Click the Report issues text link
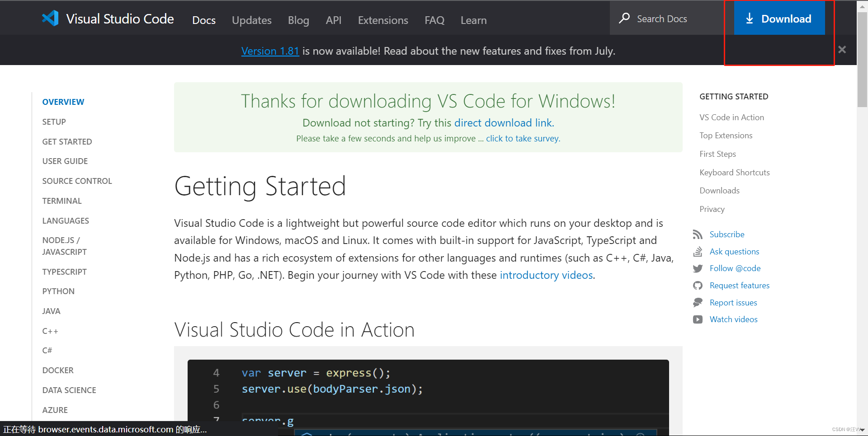This screenshot has height=436, width=868. tap(733, 303)
